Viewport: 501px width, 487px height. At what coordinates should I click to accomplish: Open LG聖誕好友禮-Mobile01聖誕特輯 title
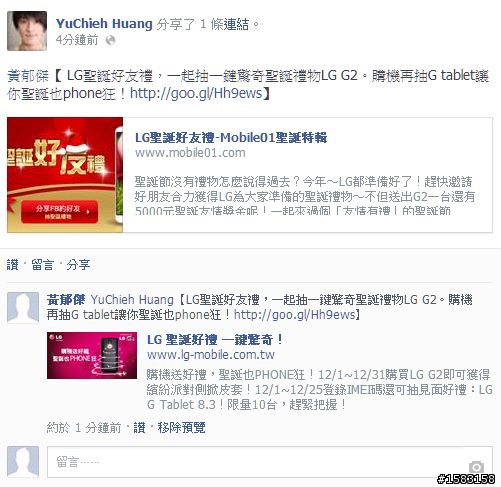[231, 137]
